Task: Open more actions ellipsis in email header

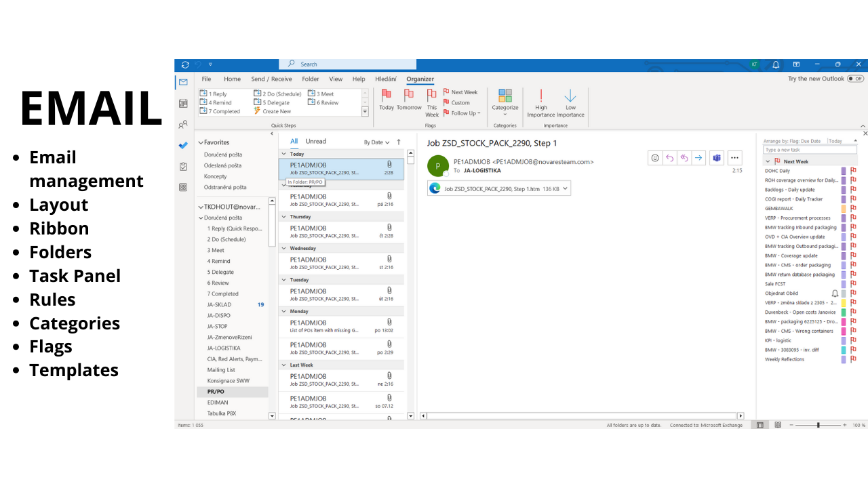Action: (x=734, y=158)
